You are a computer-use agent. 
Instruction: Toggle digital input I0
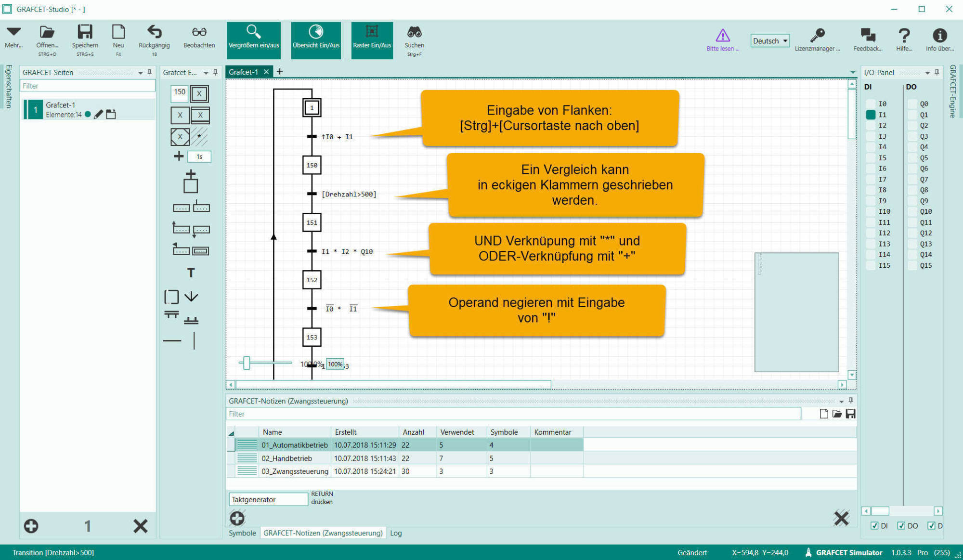point(871,104)
